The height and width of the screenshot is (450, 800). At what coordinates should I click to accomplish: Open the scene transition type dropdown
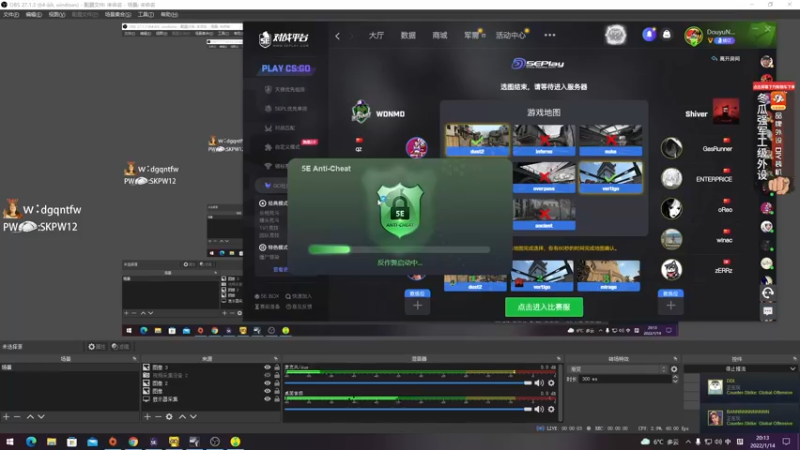point(618,369)
